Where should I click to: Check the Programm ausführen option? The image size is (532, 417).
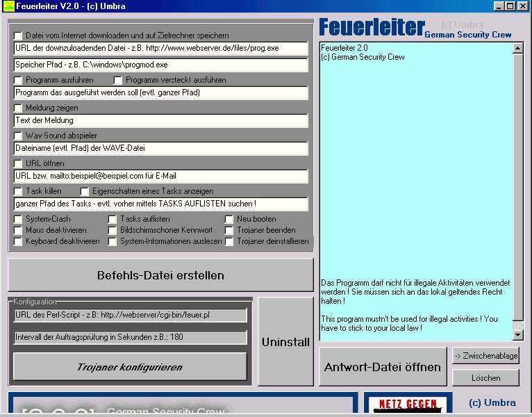point(18,81)
